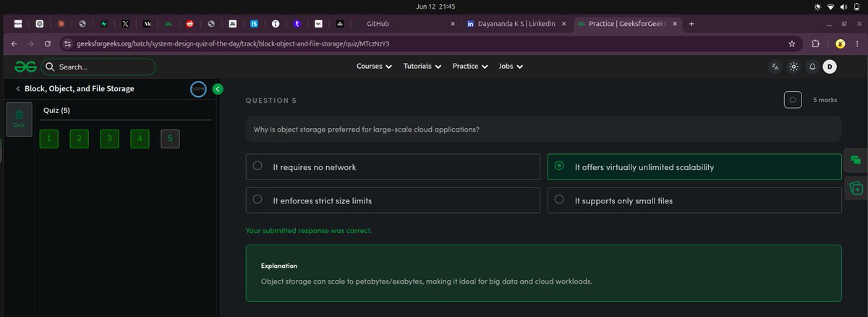Click the GeeksforGeeks logo

coord(25,67)
